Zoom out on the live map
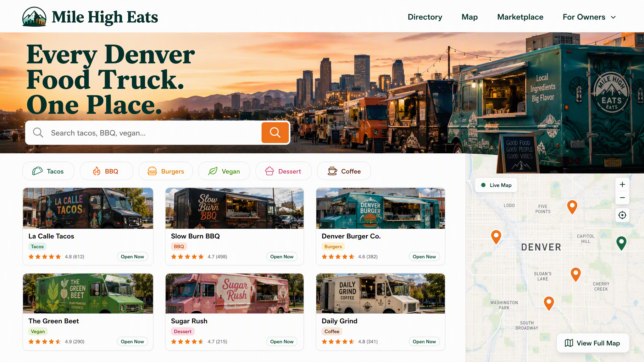Image resolution: width=644 pixels, height=362 pixels. 622,198
